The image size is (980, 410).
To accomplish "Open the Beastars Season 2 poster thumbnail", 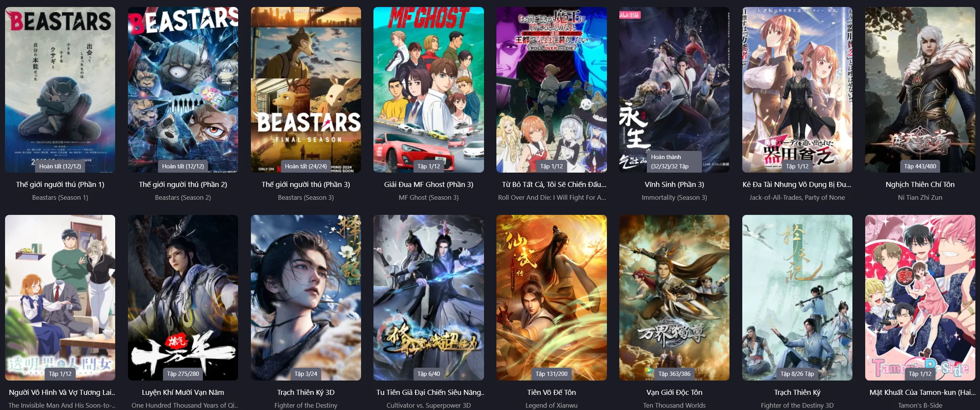I will (x=183, y=90).
